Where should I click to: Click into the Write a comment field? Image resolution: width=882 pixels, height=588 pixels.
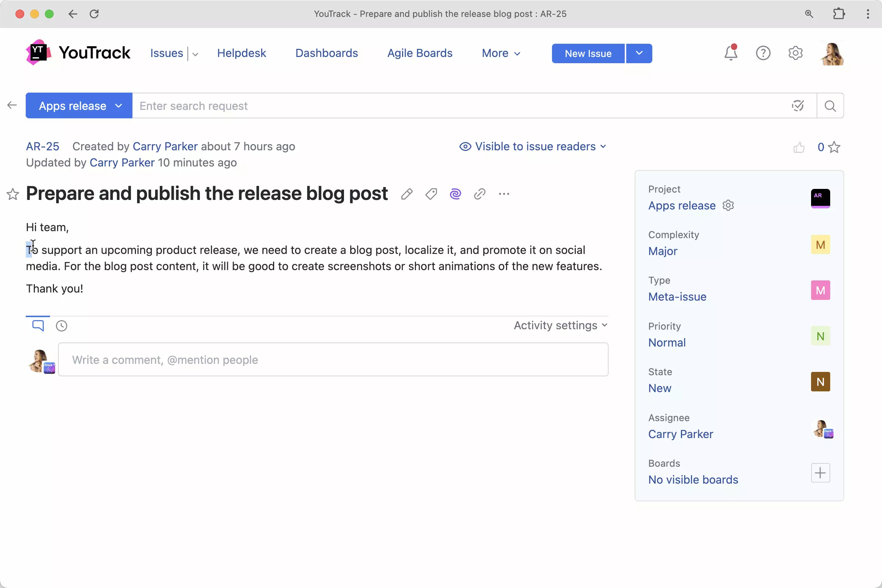(333, 360)
